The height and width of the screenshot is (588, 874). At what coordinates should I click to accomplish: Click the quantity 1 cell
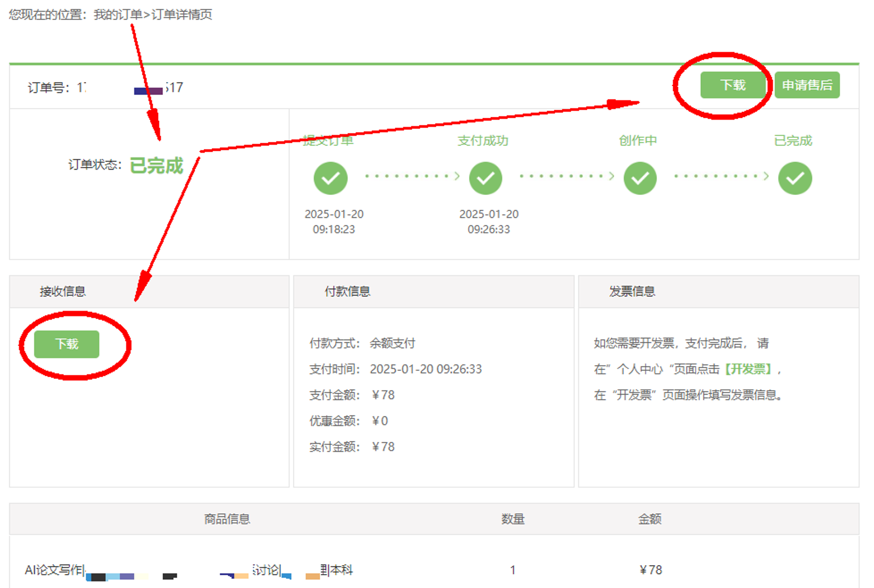[513, 570]
